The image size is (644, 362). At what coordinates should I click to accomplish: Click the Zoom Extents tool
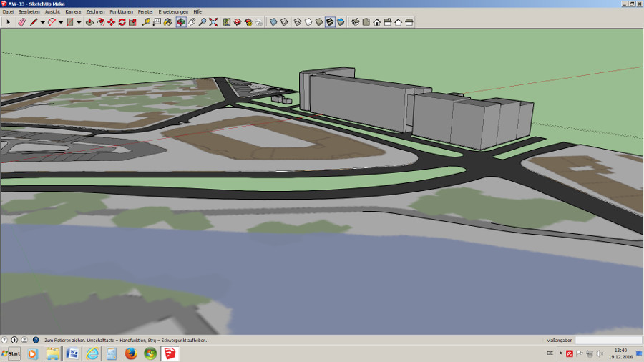click(213, 22)
